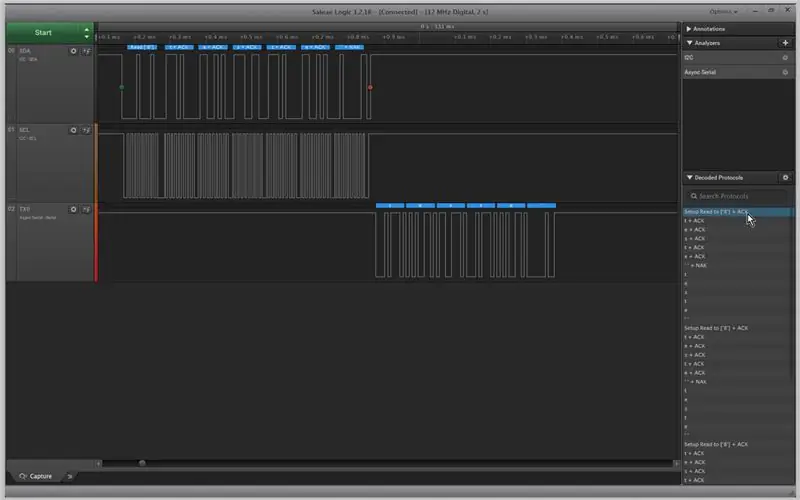Click the SDA channel name label
Screen dimensions: 800x500
pyautogui.click(x=25, y=51)
